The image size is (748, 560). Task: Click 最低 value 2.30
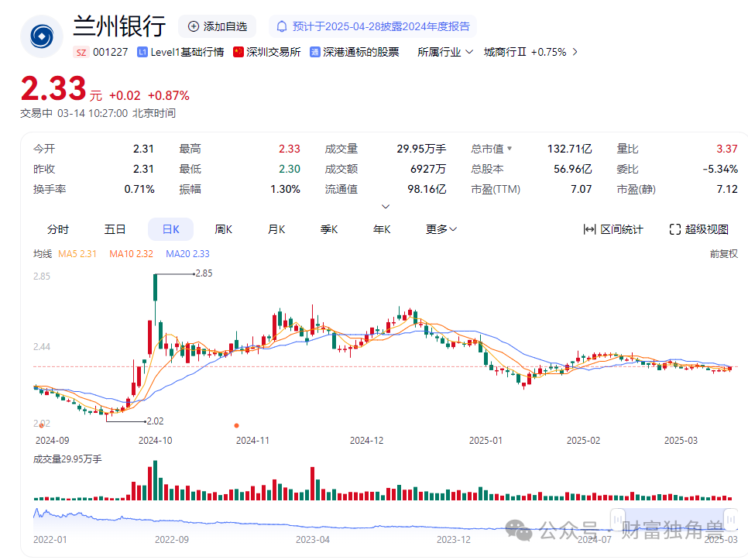[x=290, y=169]
